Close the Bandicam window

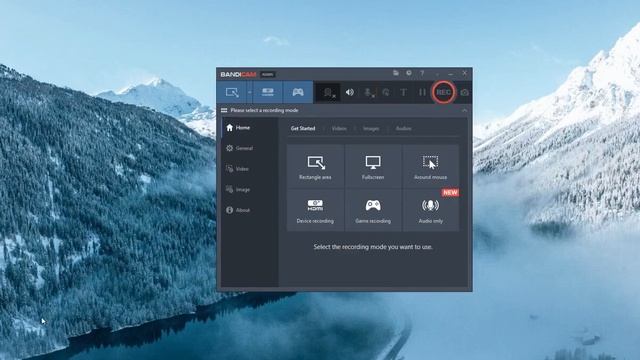coord(464,73)
